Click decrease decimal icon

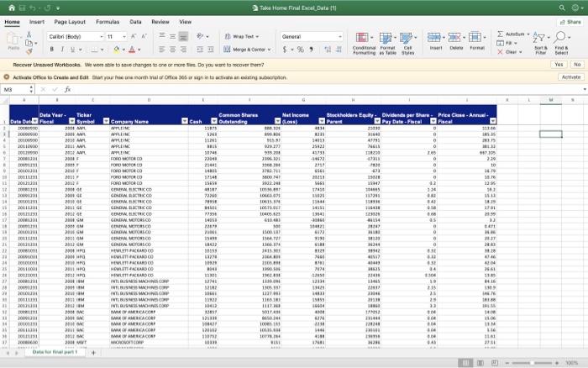339,50
